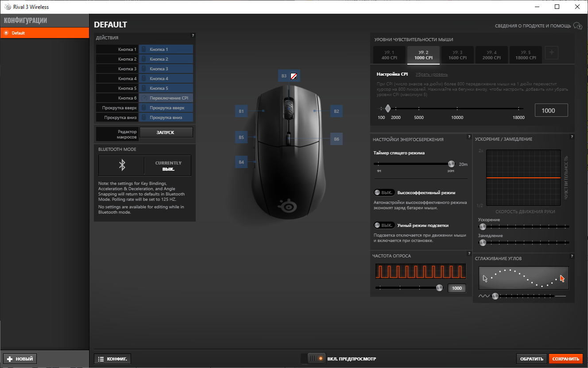The height and width of the screenshot is (368, 588).
Task: Click the polling rate value box showing 1000
Action: pyautogui.click(x=457, y=288)
